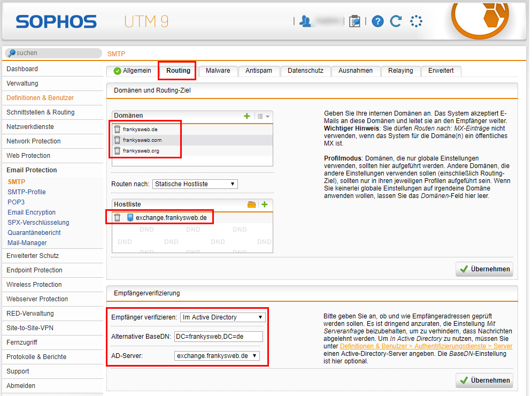Remove exchange.frankysweb.de host via trash icon

(117, 218)
